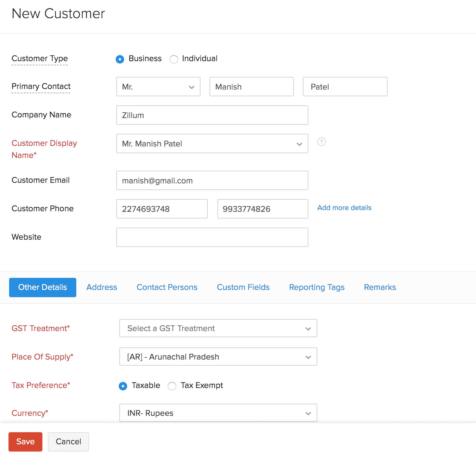This screenshot has height=457, width=476.
Task: Click the Save button
Action: (x=25, y=442)
